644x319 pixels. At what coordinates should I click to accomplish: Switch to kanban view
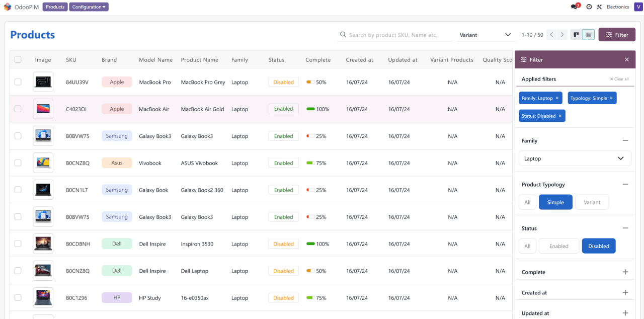click(576, 35)
